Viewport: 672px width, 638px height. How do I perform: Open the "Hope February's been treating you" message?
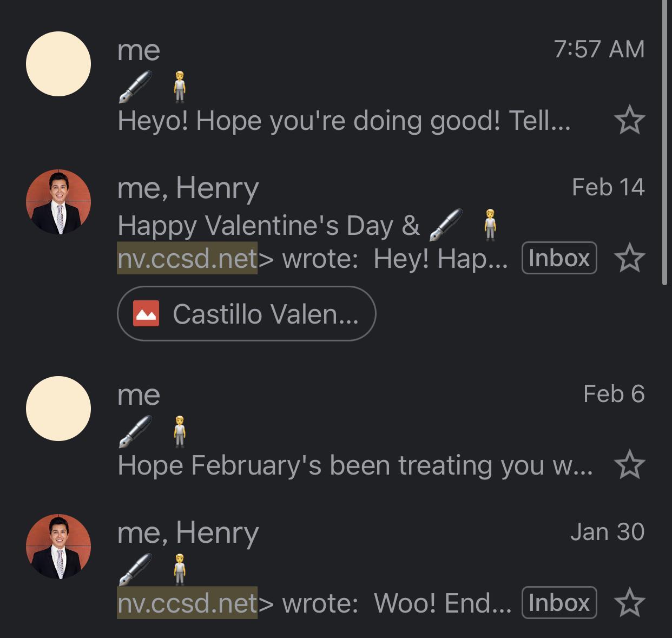coord(354,465)
